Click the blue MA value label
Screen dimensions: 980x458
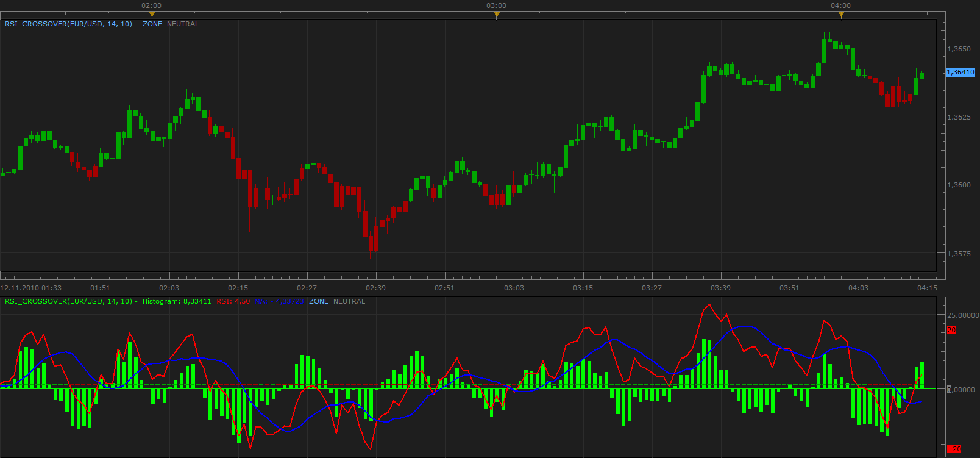(279, 301)
